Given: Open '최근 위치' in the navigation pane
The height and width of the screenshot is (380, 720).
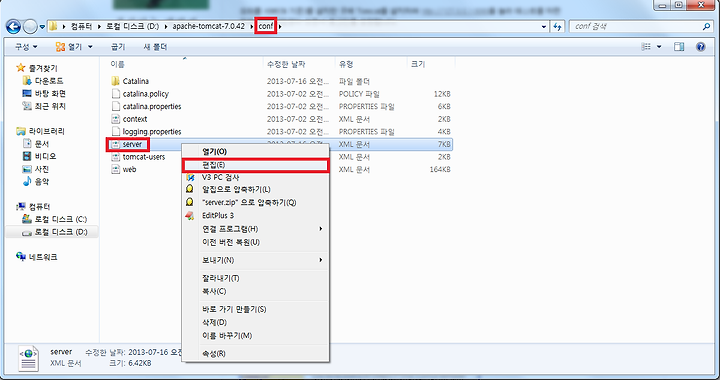Looking at the screenshot, I should click(44, 106).
